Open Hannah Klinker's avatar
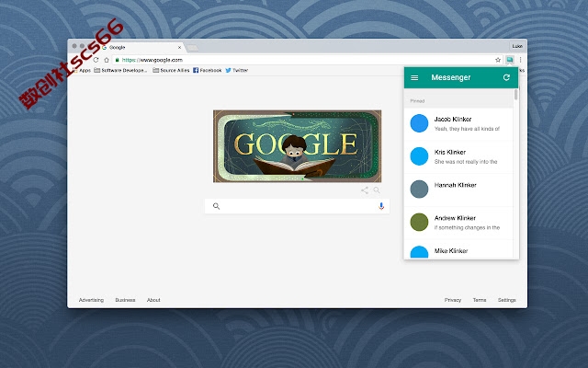Screen dimensions: 588x368 click(419, 190)
